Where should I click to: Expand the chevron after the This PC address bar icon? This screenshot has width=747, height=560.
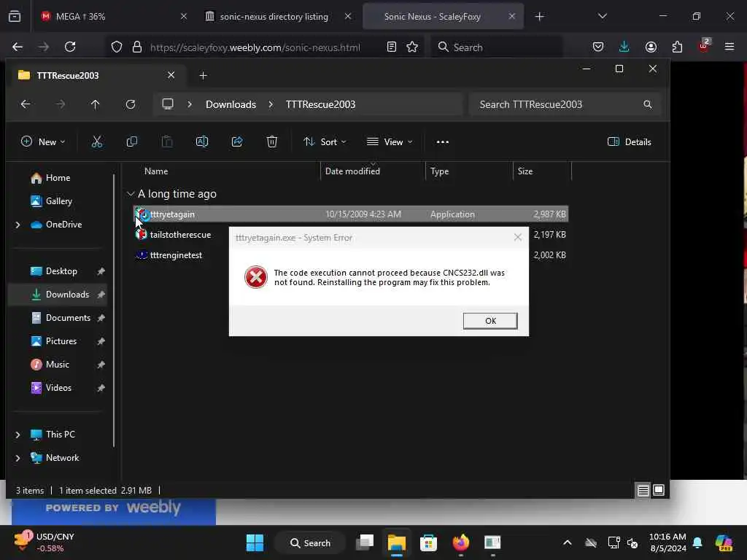[190, 104]
